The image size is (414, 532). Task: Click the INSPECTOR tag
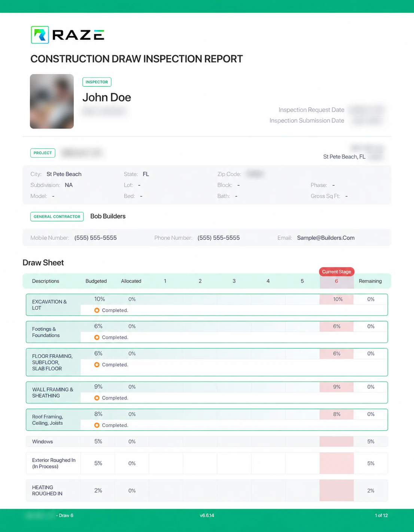(97, 82)
